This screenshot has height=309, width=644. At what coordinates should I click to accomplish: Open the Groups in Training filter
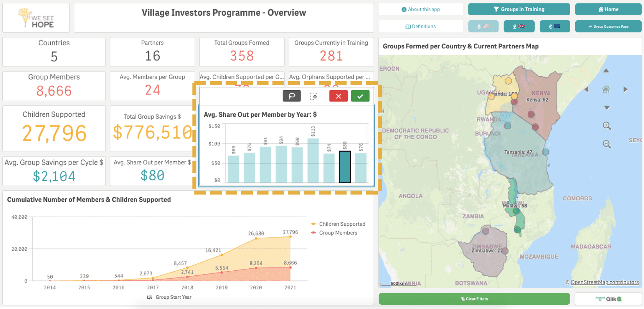point(519,9)
